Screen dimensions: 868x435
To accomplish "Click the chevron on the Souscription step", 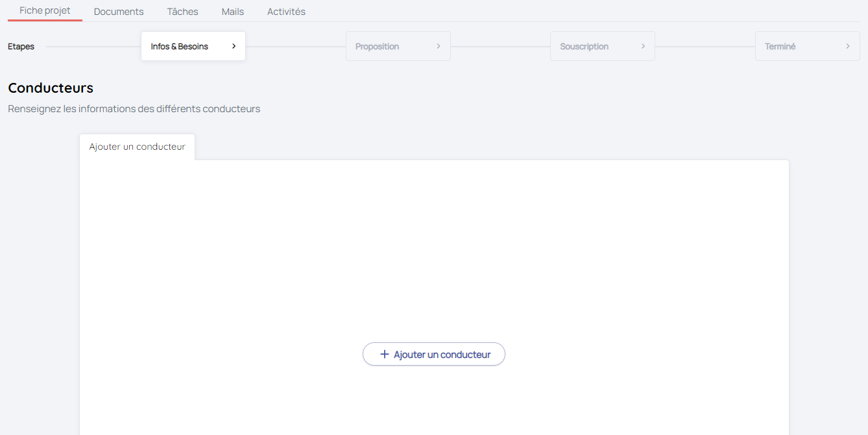I will (643, 46).
